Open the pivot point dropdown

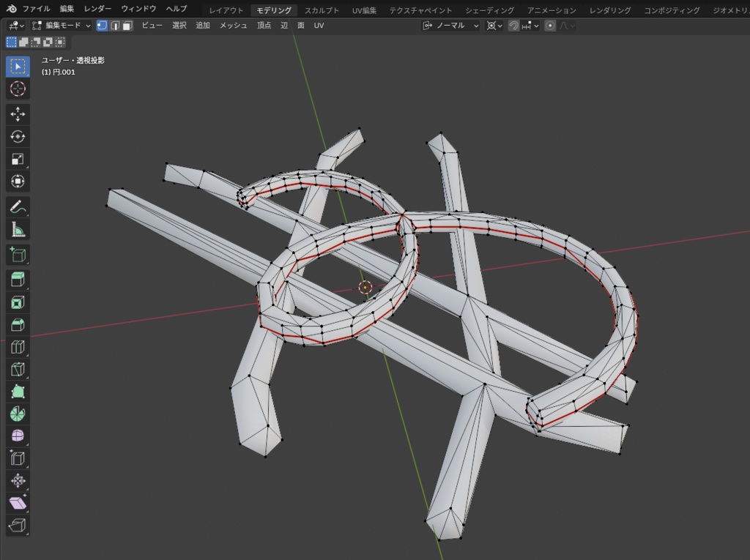494,26
